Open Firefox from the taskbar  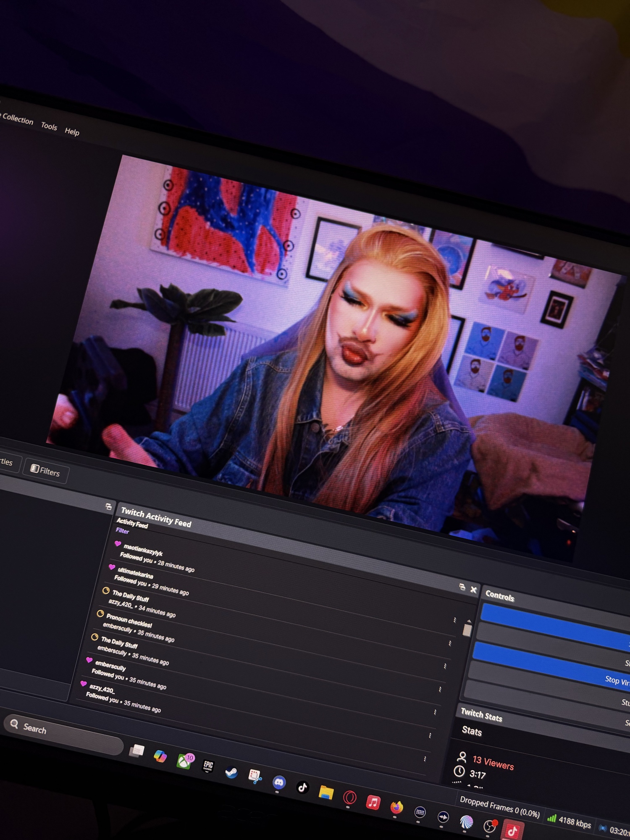click(396, 807)
